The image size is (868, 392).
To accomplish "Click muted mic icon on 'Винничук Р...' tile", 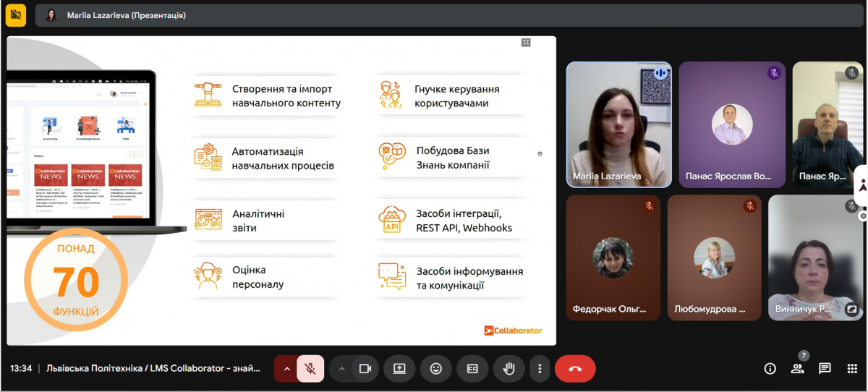I will 851,206.
